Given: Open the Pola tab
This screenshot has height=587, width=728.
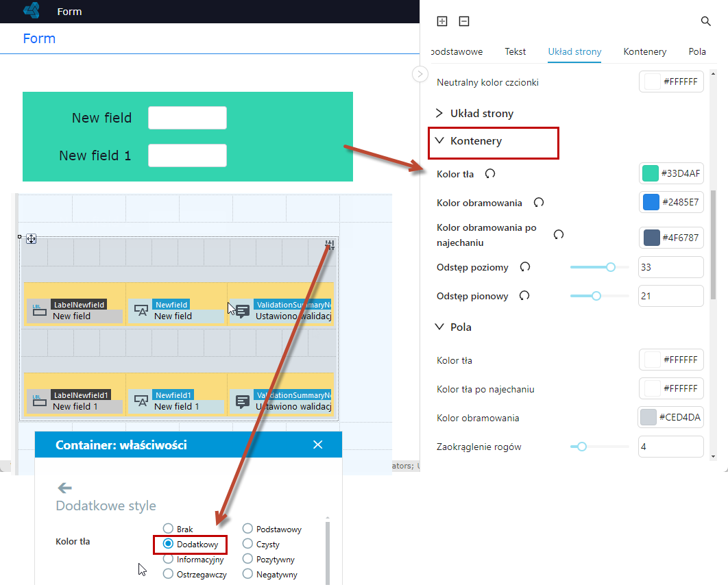Looking at the screenshot, I should pos(697,51).
